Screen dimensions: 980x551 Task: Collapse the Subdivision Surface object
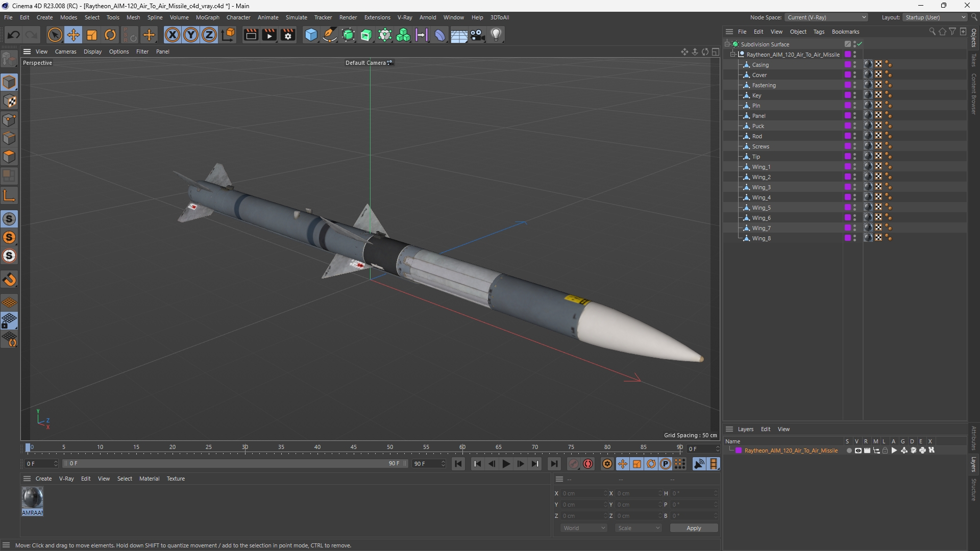(x=727, y=44)
